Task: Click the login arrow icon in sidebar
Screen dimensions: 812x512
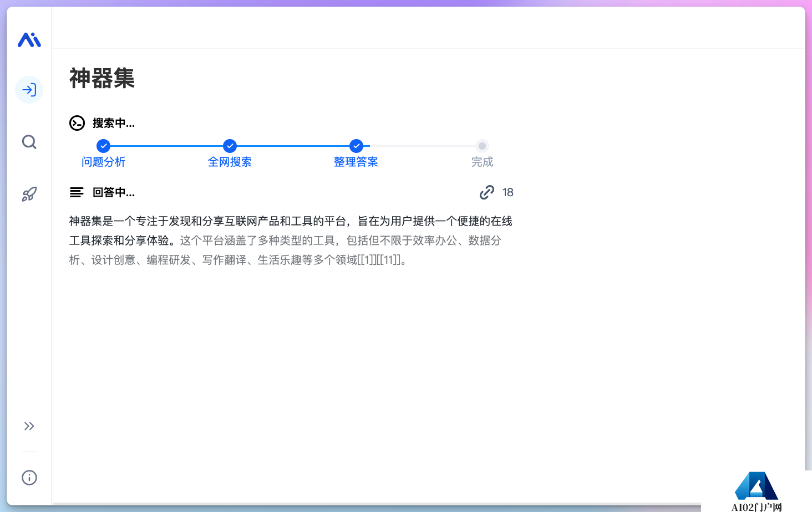Action: click(x=29, y=90)
